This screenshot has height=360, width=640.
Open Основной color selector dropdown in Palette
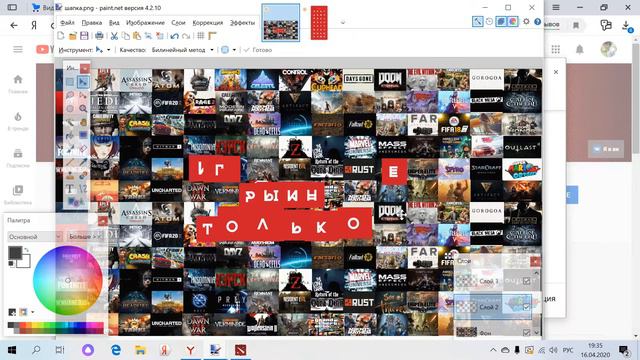pos(35,236)
